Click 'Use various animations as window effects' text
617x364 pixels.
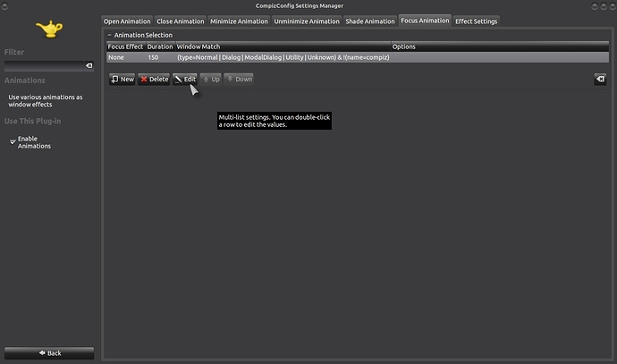[x=46, y=101]
